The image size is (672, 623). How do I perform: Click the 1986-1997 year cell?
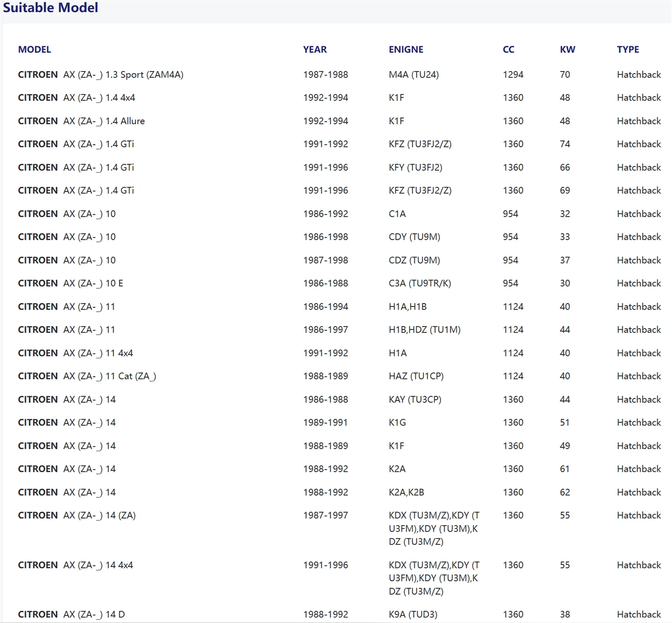pyautogui.click(x=325, y=330)
